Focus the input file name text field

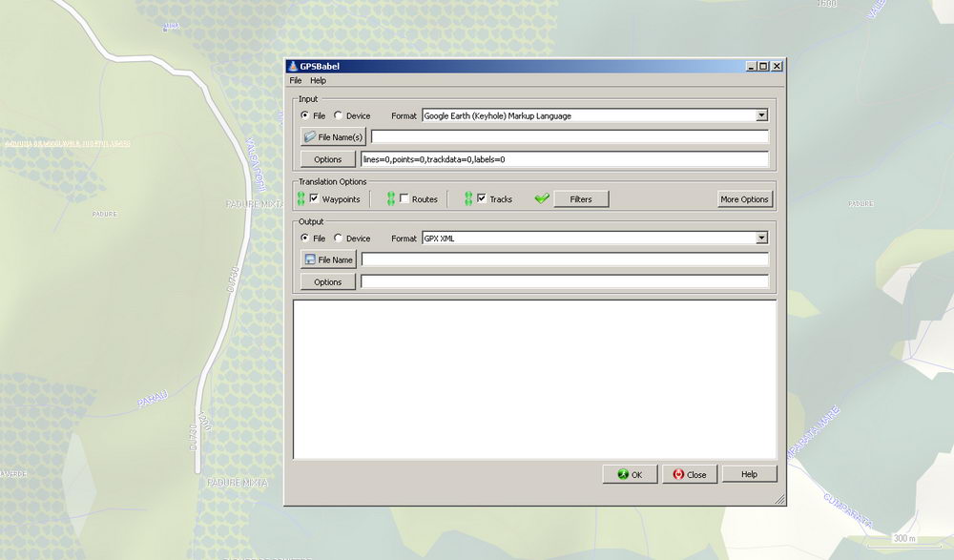click(x=570, y=137)
